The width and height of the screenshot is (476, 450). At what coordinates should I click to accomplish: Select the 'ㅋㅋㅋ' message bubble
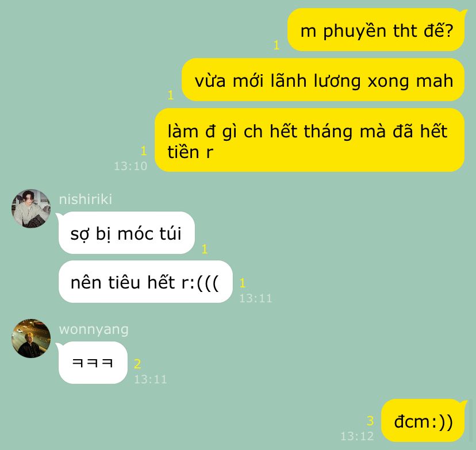click(x=92, y=363)
